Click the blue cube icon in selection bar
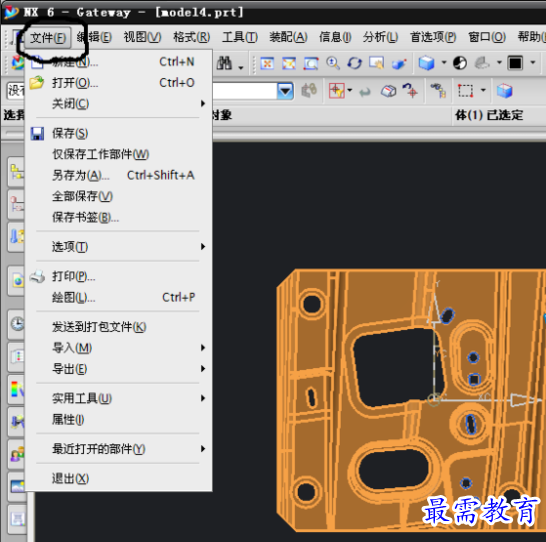Screen dimensions: 546x542 504,91
